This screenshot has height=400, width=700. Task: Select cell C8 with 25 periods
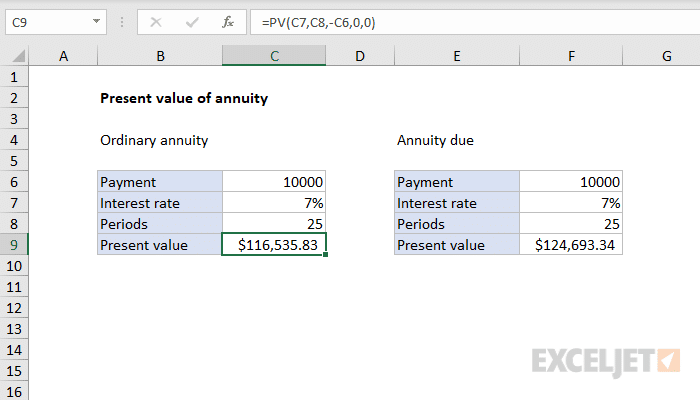[274, 224]
